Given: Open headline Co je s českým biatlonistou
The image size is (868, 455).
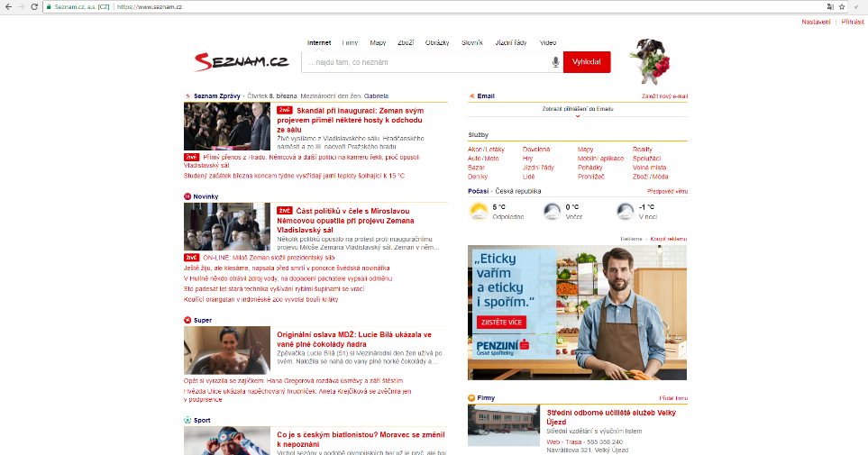Looking at the screenshot, I should 361,440.
